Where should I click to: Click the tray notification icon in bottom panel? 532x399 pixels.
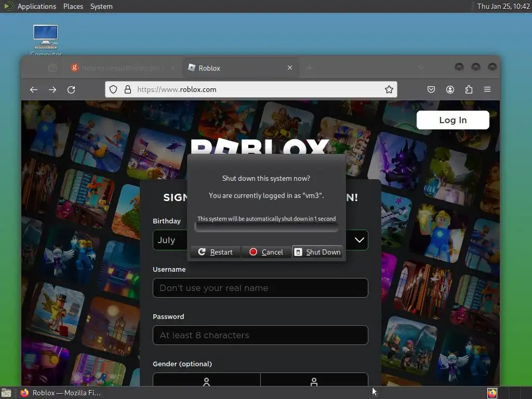pyautogui.click(x=492, y=393)
